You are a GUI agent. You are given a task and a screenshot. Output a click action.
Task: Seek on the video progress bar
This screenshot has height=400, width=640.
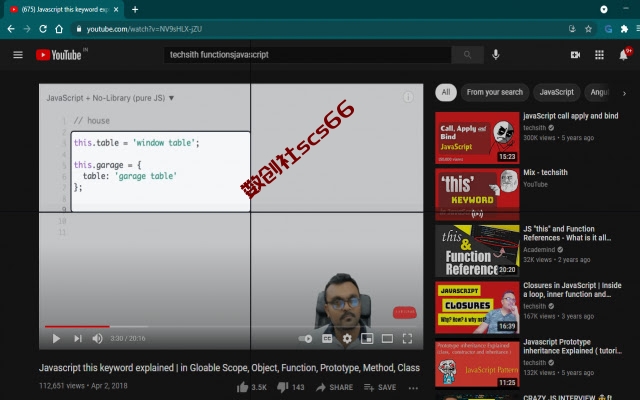pos(231,327)
